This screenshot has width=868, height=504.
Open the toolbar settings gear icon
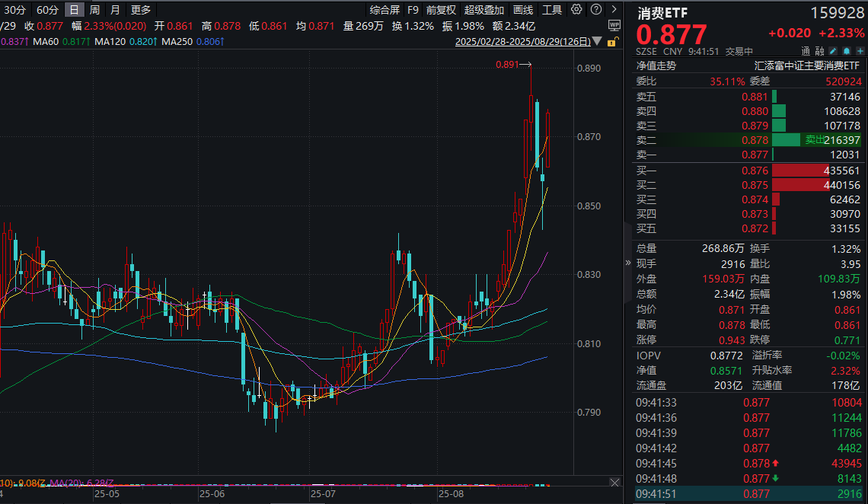pyautogui.click(x=576, y=11)
